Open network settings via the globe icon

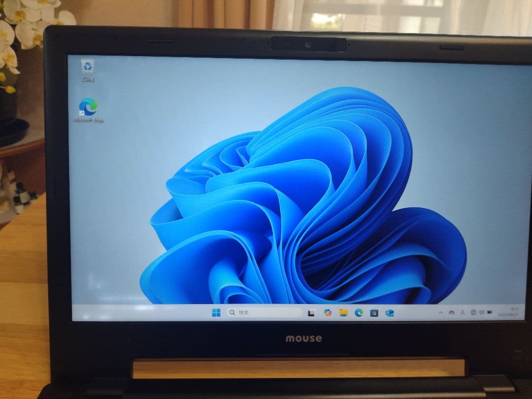(x=473, y=312)
